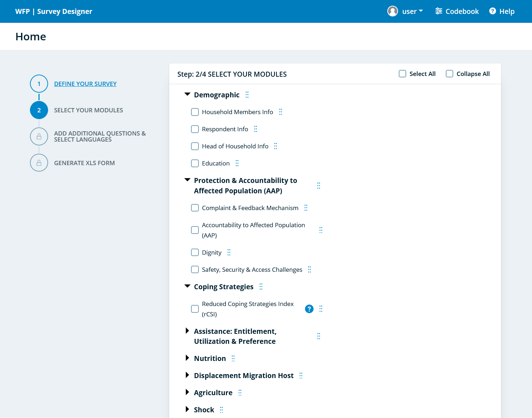Click the Help question mark icon

tap(492, 11)
